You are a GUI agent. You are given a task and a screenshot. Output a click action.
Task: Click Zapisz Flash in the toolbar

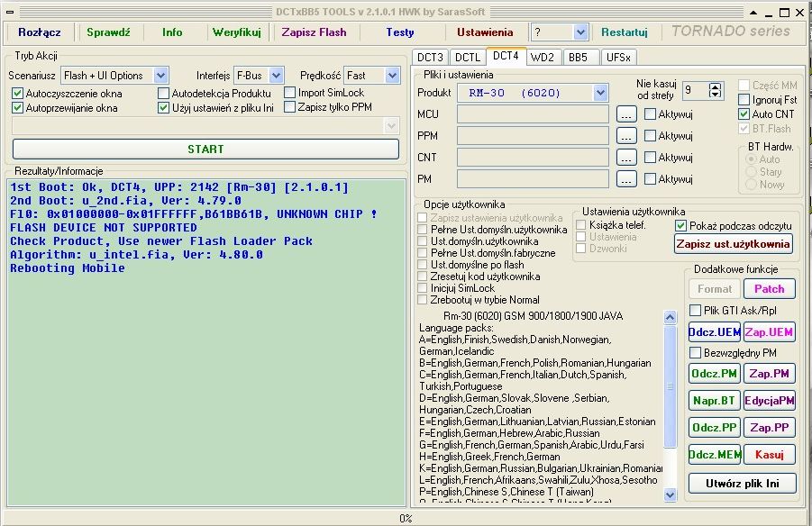314,32
